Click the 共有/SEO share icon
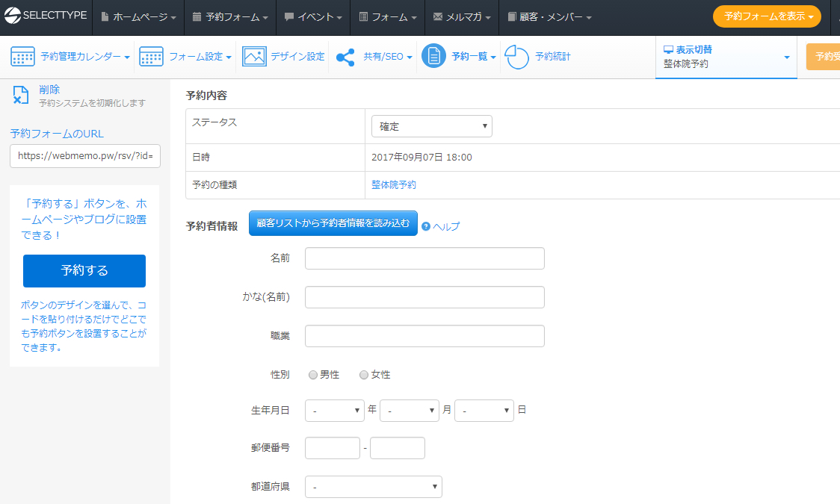 [x=345, y=57]
